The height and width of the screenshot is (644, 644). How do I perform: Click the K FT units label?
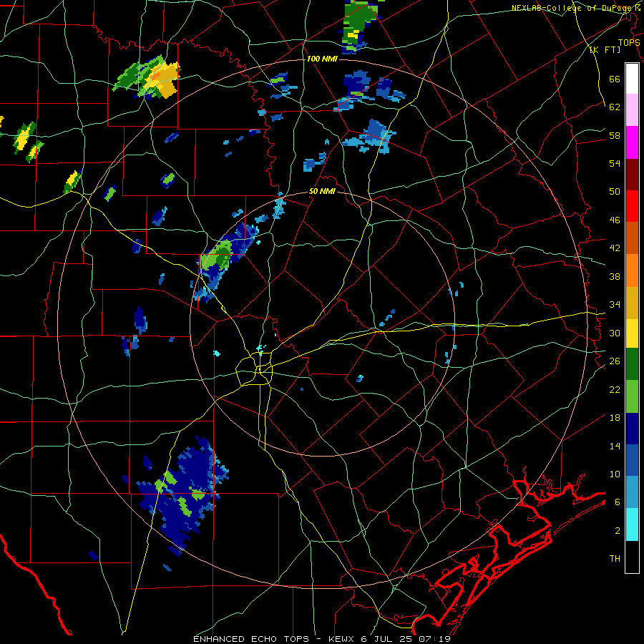(605, 50)
